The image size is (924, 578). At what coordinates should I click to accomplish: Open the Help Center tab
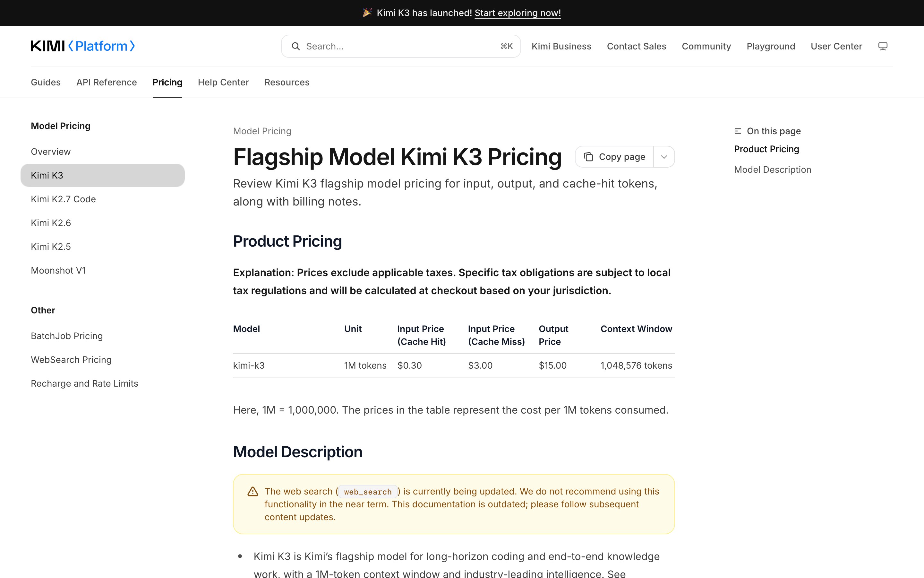tap(223, 82)
